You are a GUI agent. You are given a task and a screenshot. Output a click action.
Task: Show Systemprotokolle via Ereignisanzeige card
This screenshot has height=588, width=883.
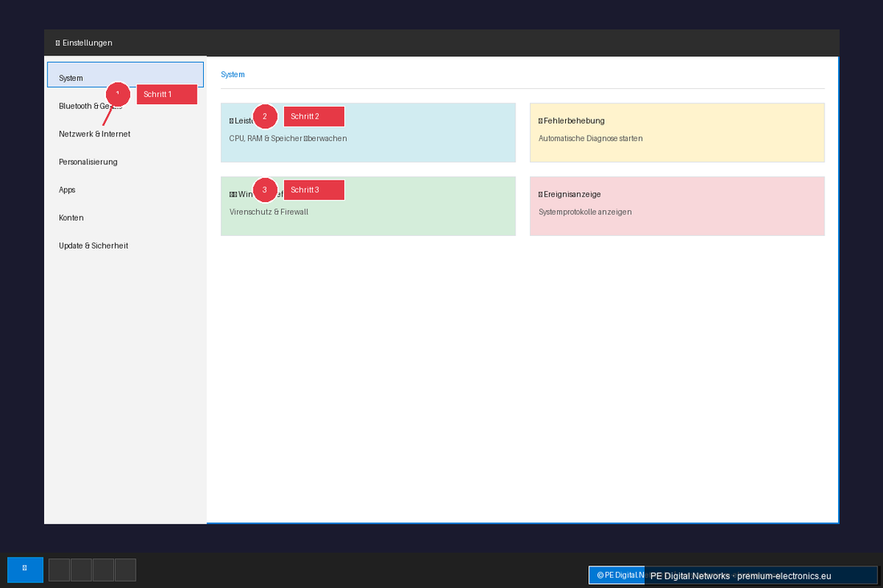point(584,212)
